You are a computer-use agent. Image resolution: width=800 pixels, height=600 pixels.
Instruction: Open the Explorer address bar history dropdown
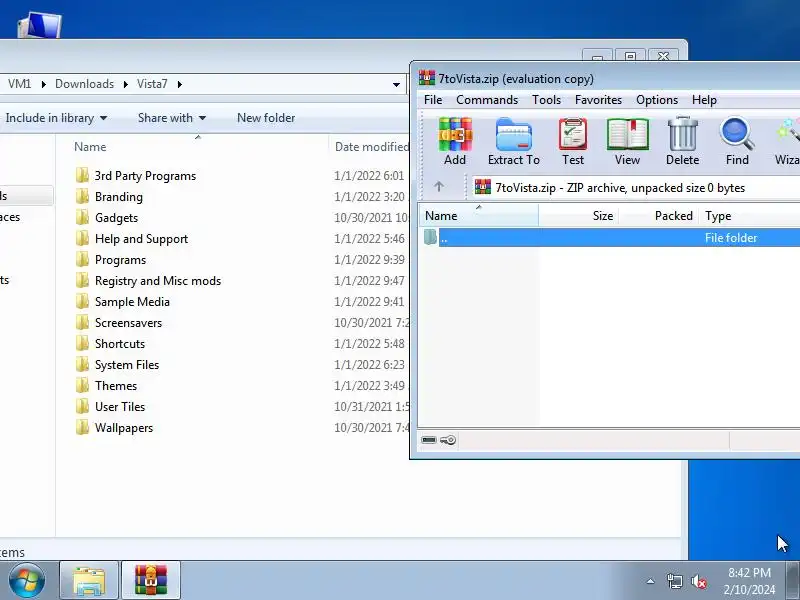click(x=396, y=84)
